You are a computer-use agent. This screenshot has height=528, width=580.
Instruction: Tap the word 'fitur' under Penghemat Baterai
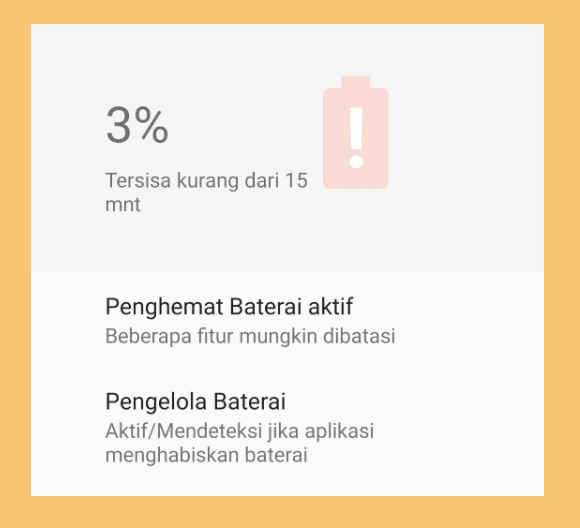click(215, 336)
